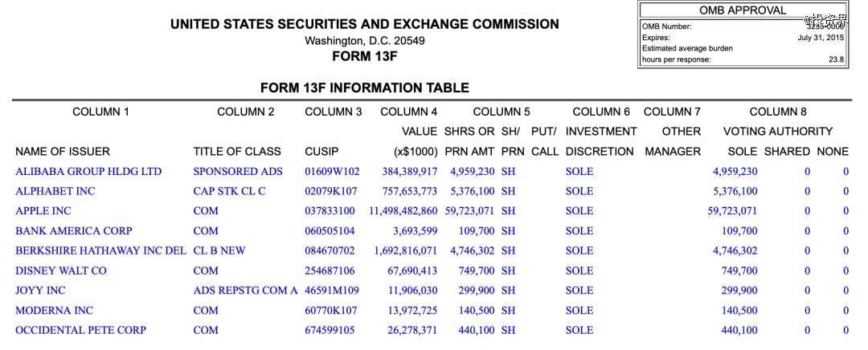Select CAP STK CL C class
Image resolution: width=868 pixels, height=350 pixels.
[229, 191]
